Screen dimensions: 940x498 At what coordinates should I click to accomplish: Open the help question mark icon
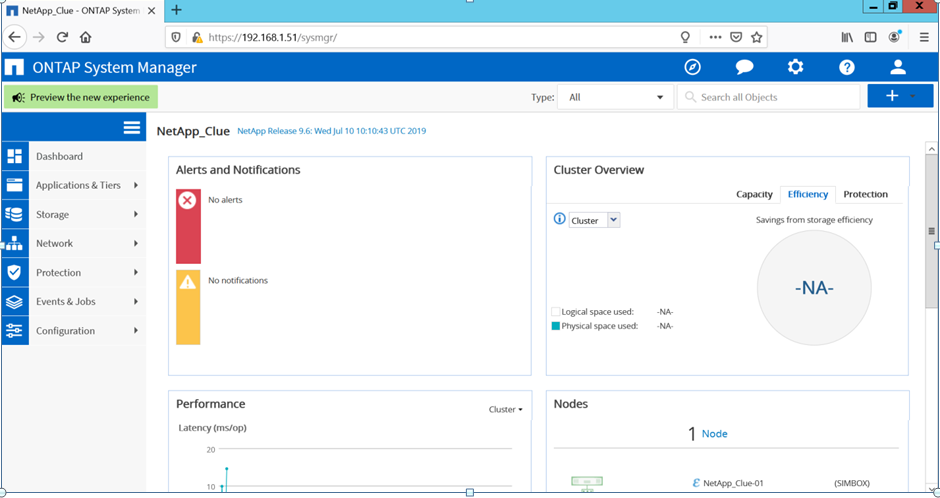(x=846, y=67)
